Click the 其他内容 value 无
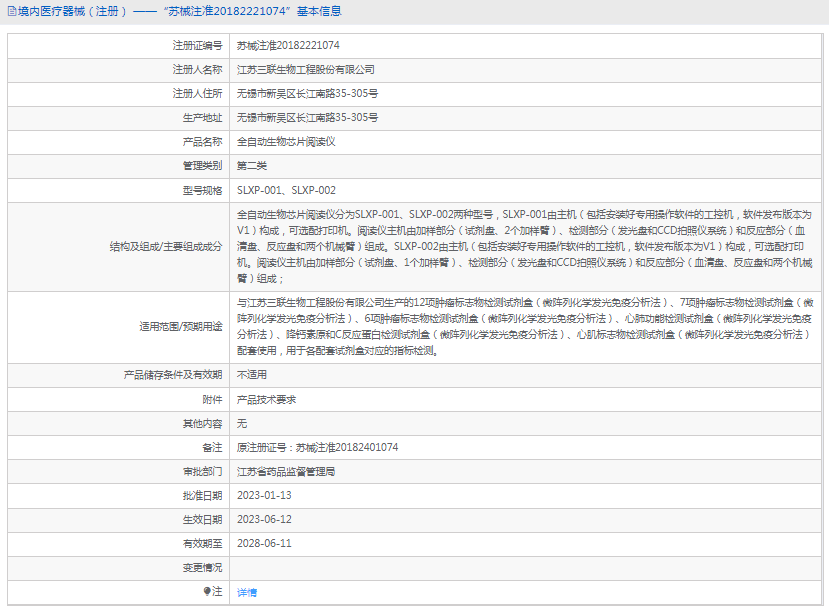829x609 pixels. [242, 423]
